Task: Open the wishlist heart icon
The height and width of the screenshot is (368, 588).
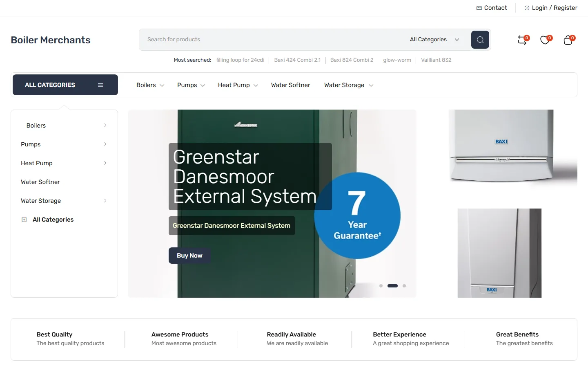Action: tap(545, 40)
